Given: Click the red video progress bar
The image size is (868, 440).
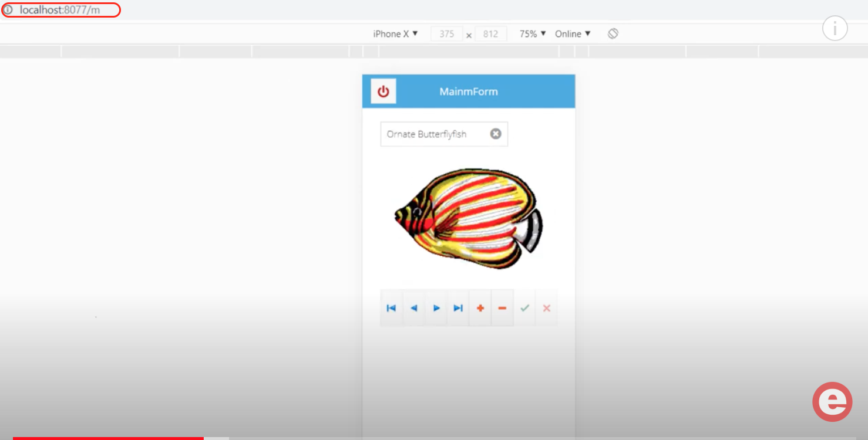Looking at the screenshot, I should (x=109, y=438).
